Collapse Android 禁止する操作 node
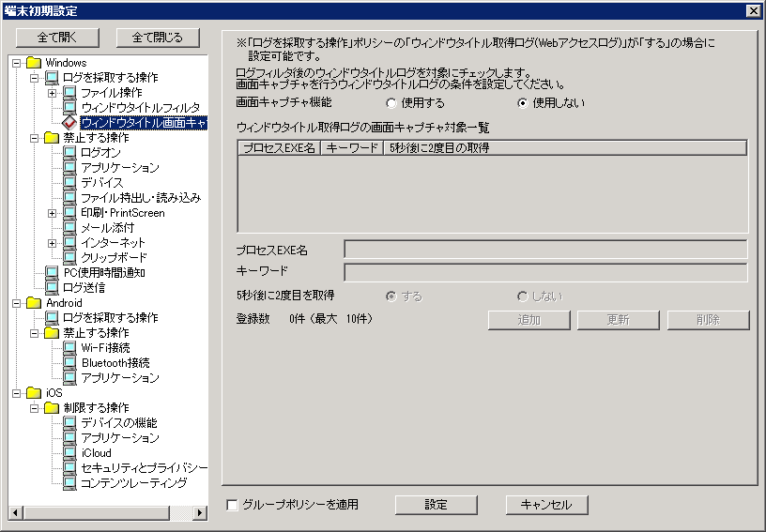The image size is (766, 532). pos(34,333)
